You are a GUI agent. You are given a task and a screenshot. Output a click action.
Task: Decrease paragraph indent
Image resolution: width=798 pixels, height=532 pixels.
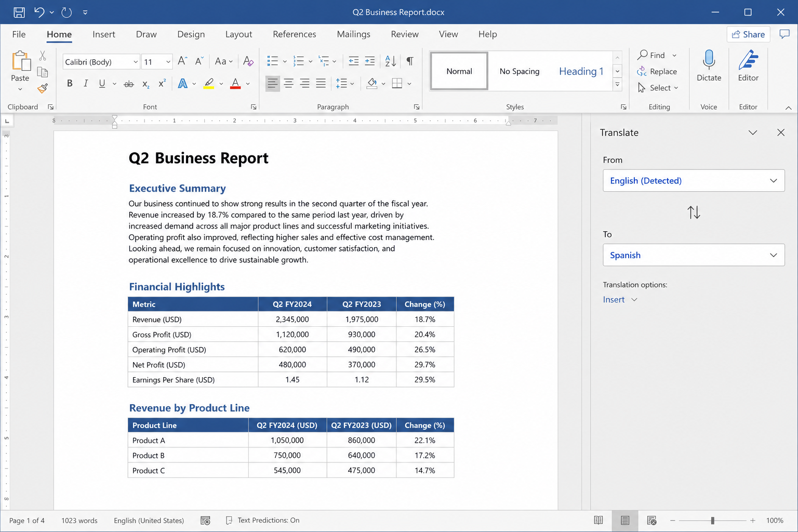tap(354, 61)
